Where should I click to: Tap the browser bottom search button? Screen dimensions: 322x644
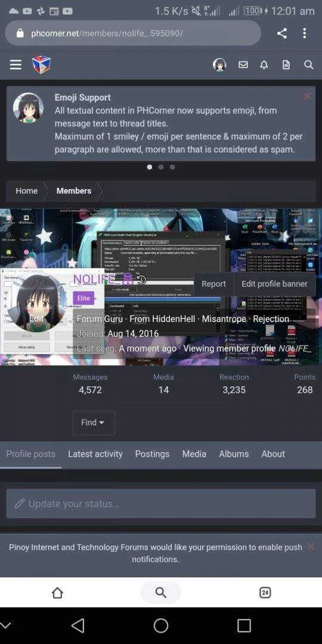(161, 592)
